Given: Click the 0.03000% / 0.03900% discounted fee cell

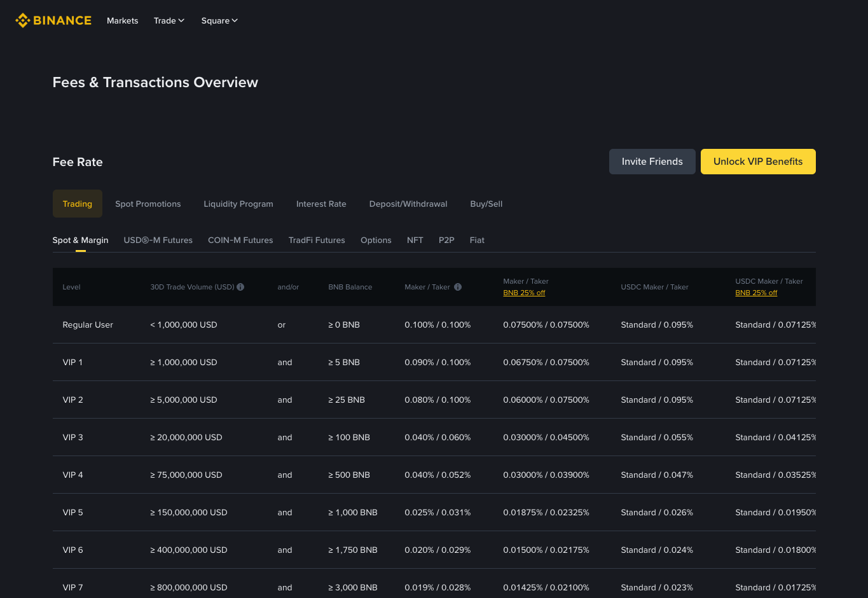Looking at the screenshot, I should coord(546,475).
